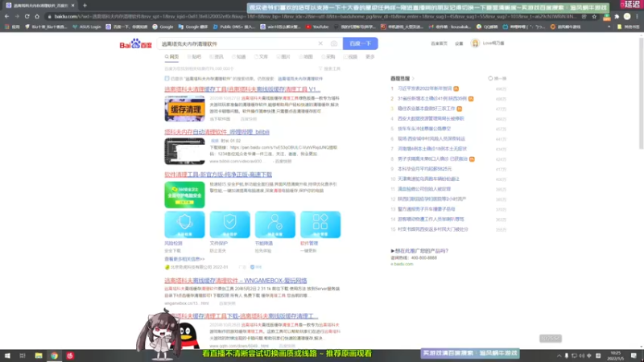This screenshot has width=644, height=362.
Task: Open hot search item 1 about 2022
Action: (x=425, y=88)
